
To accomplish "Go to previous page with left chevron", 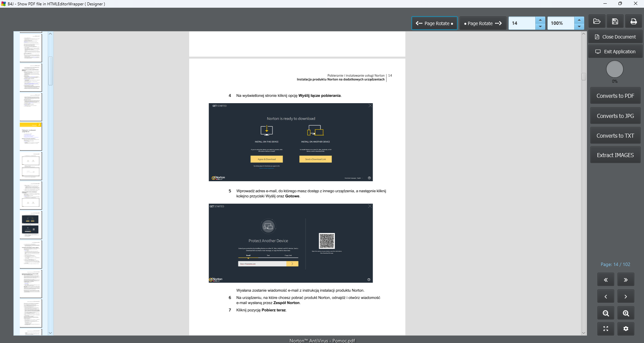I will pos(606,296).
